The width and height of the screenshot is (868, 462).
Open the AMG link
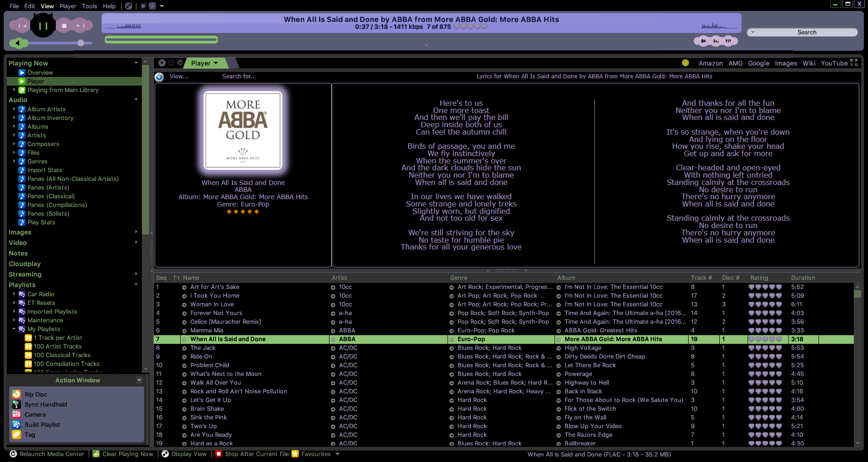click(735, 63)
